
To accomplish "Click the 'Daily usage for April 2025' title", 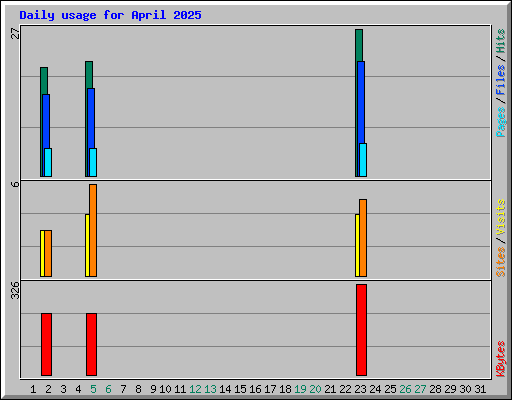I will click(110, 15).
